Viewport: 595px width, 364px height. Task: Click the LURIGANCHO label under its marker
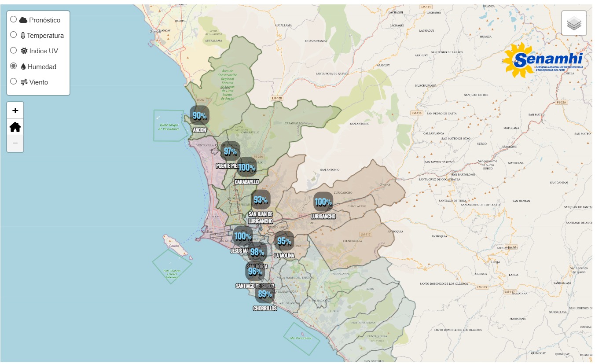323,217
